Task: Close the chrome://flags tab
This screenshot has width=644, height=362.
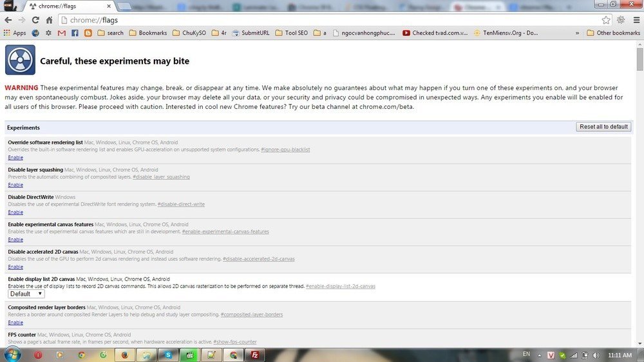Action: pyautogui.click(x=108, y=6)
